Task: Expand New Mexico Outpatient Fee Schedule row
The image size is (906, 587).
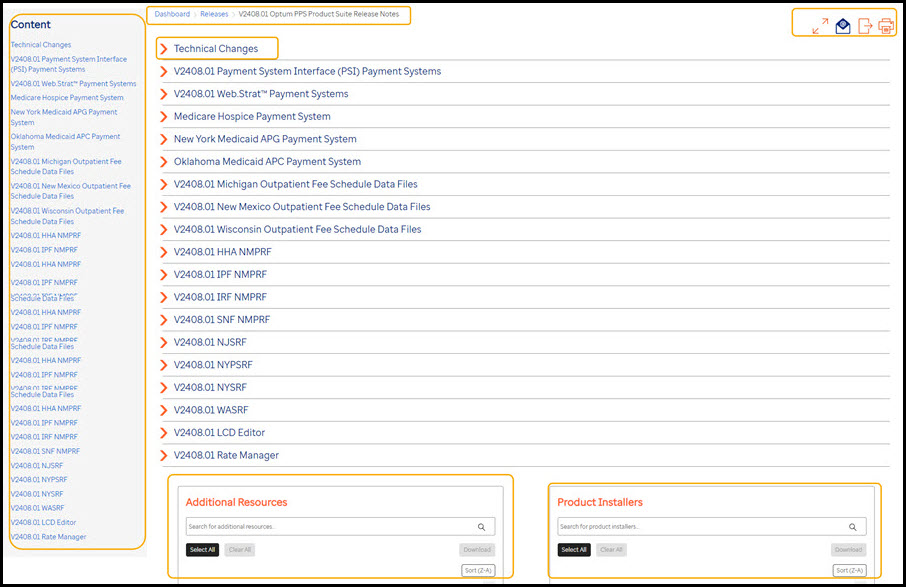Action: coord(525,207)
